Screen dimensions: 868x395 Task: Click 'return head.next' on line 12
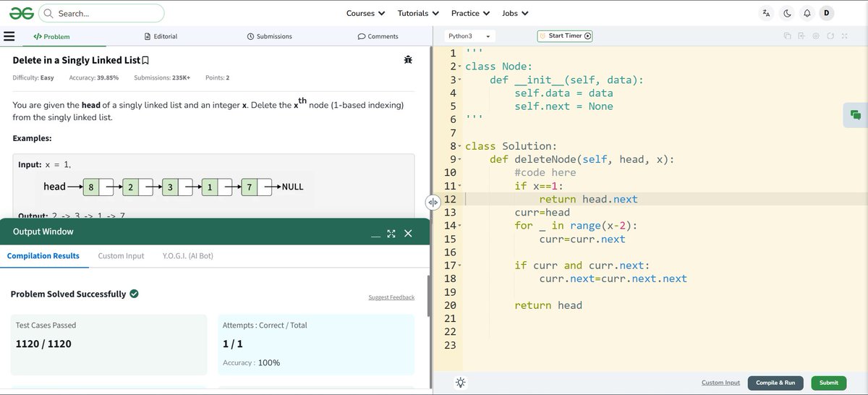click(589, 200)
